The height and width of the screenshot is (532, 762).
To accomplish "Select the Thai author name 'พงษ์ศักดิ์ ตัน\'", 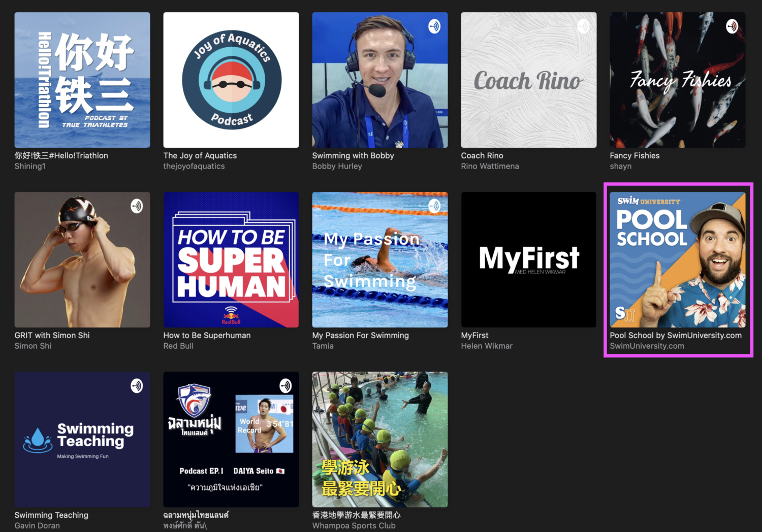I will 185,525.
